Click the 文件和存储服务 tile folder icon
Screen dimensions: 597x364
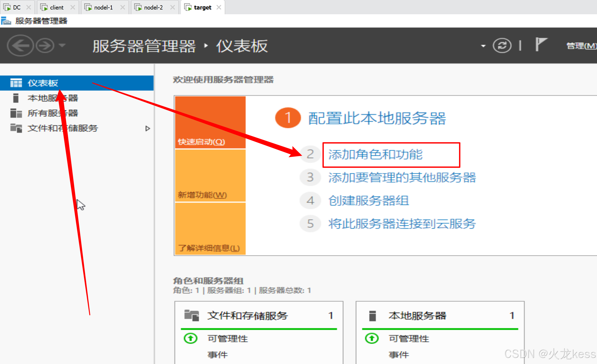192,315
